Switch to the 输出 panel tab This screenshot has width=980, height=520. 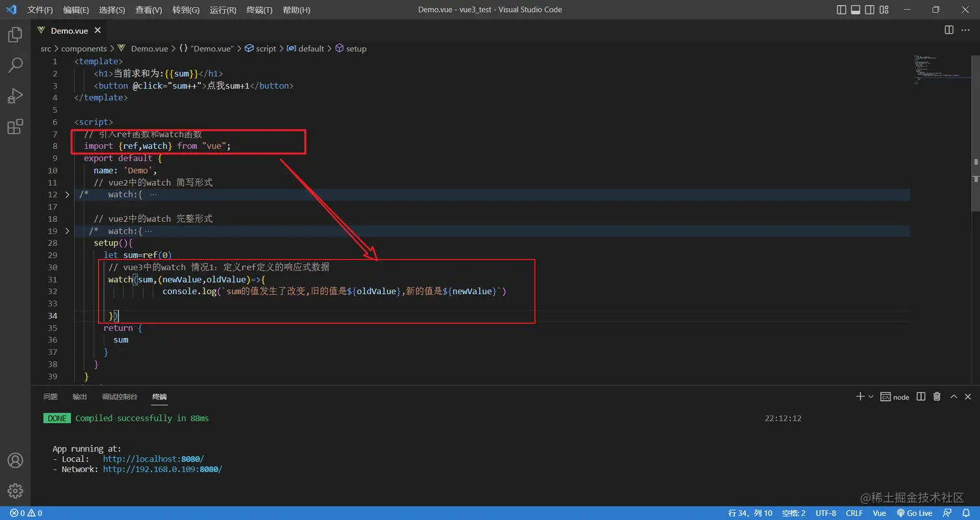[79, 396]
